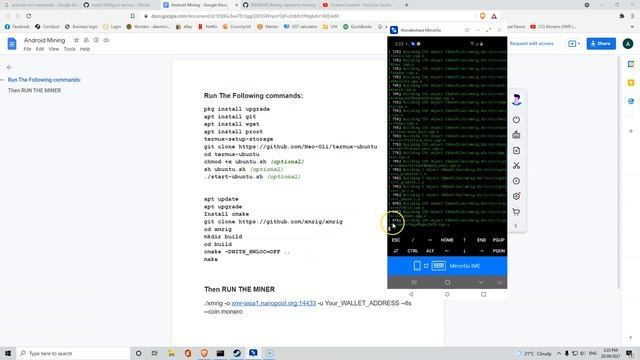The width and height of the screenshot is (640, 360).
Task: Click MirrorGo settings gear icon
Action: click(516, 196)
